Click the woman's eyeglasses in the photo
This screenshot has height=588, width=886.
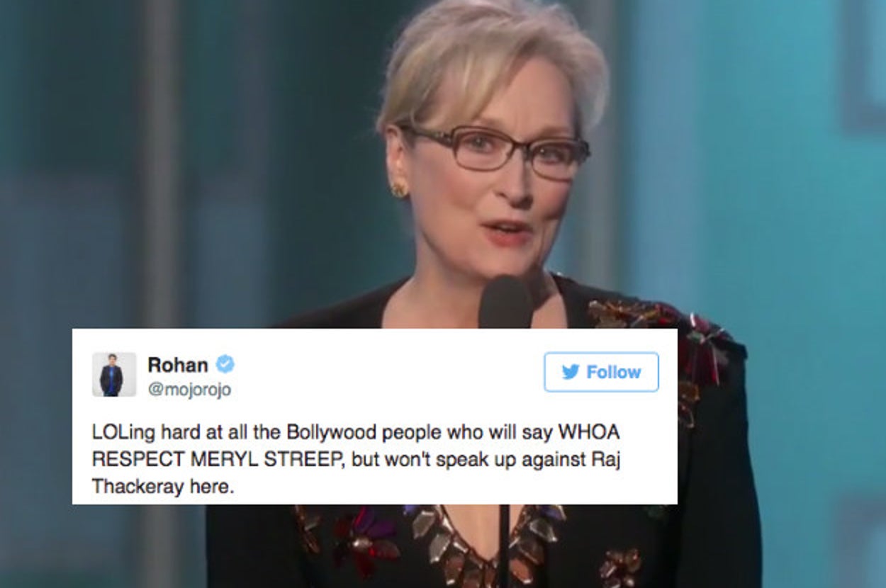pos(495,149)
